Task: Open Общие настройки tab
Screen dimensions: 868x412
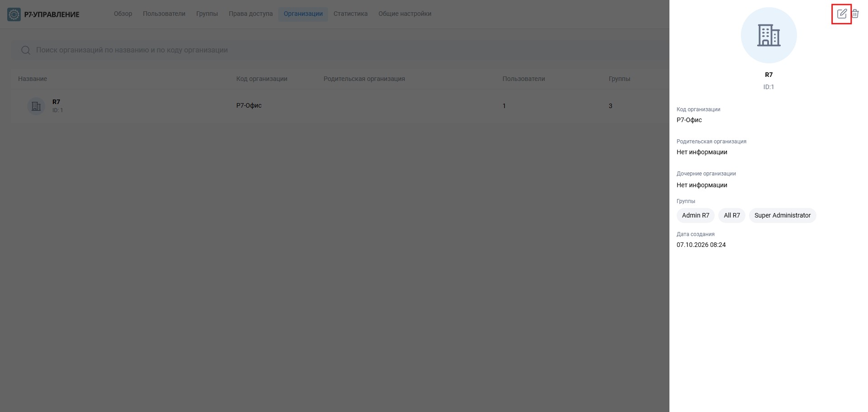Action: tap(405, 14)
